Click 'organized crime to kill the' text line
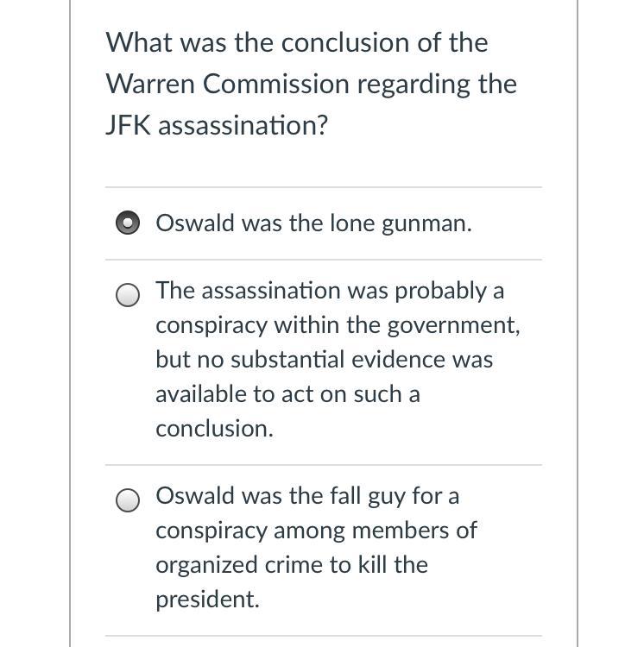The image size is (644, 647). point(292,565)
